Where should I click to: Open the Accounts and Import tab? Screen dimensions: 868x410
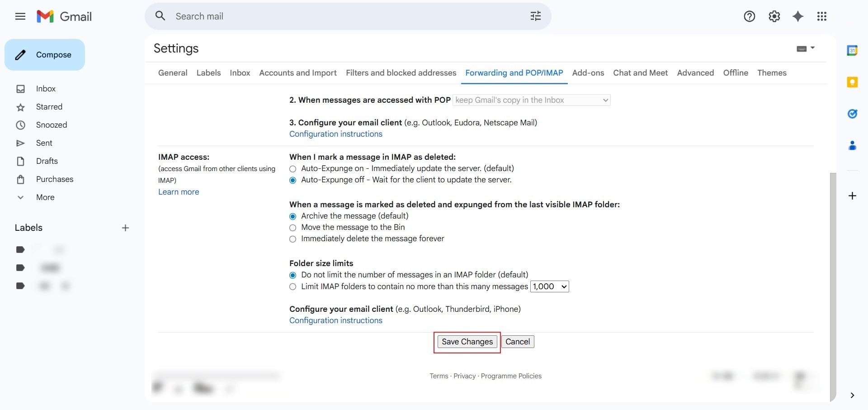[297, 73]
